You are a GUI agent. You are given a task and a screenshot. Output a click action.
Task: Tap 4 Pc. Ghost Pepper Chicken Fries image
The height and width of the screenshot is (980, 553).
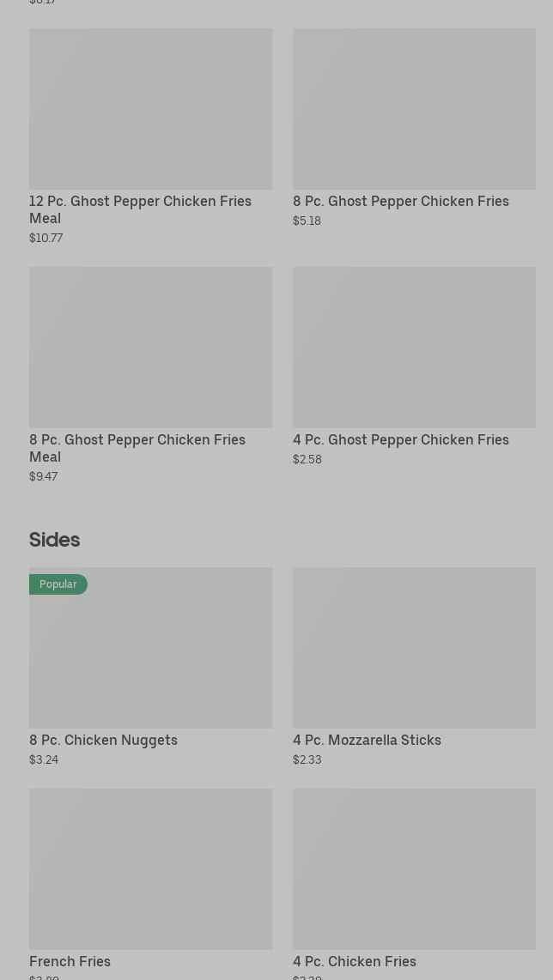[414, 347]
